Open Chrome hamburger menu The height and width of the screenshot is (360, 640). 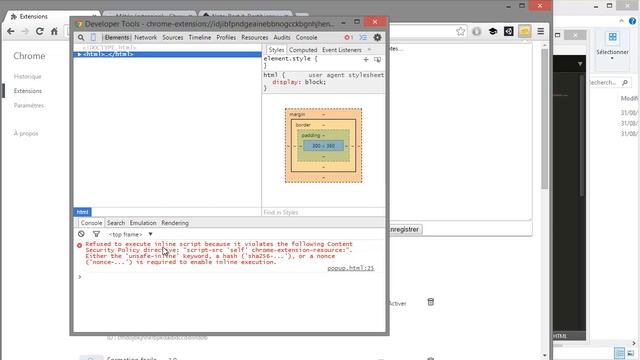click(x=540, y=31)
